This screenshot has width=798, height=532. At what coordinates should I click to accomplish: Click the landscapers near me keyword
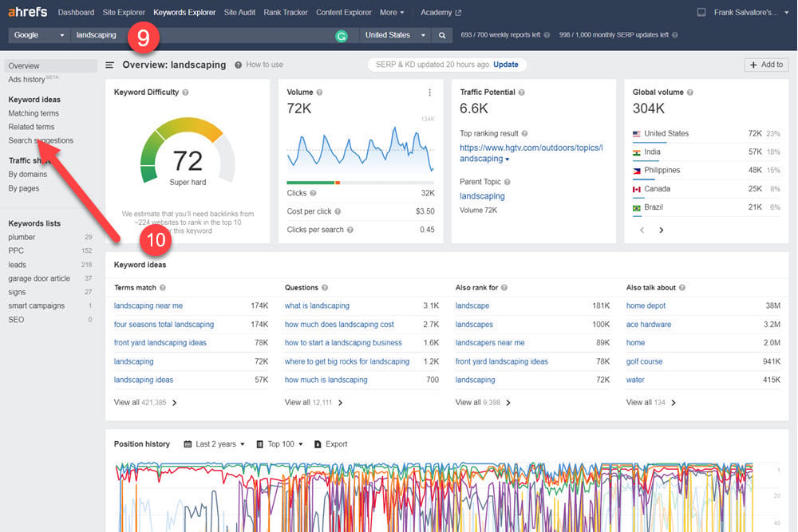pos(490,342)
